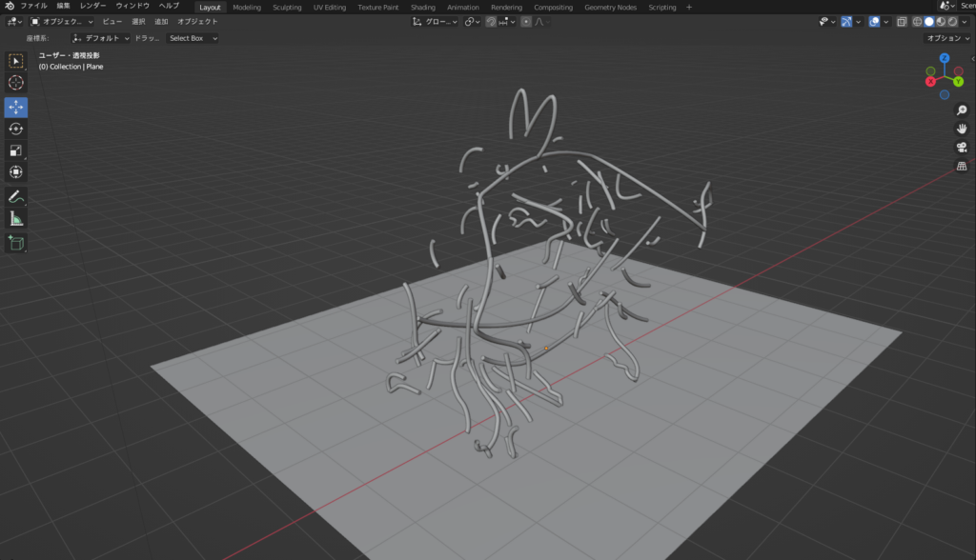Click the red X axis gizmo handle

930,82
